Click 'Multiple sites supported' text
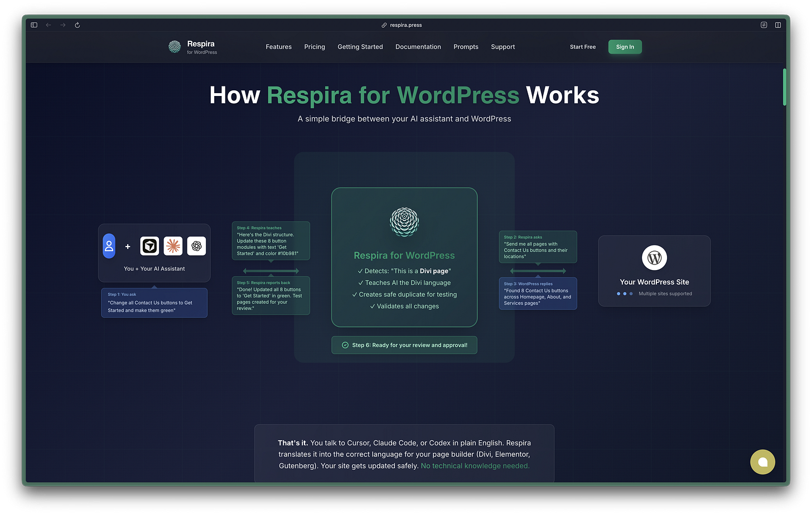The width and height of the screenshot is (812, 515). 665,294
